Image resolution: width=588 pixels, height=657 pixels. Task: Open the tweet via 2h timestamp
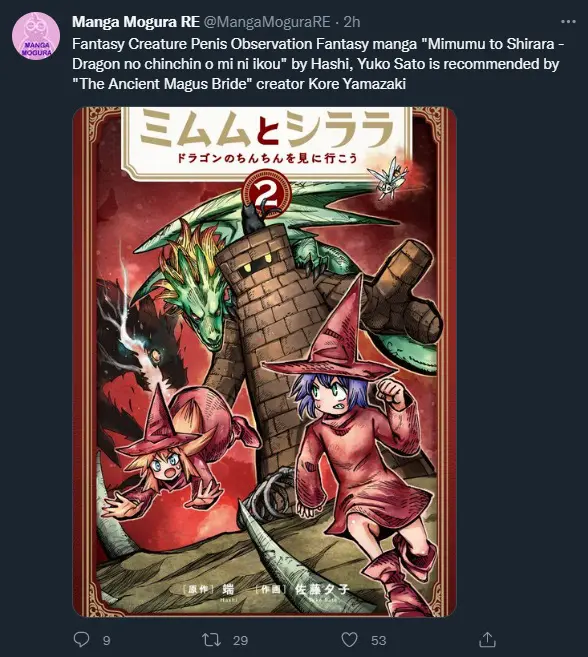[x=352, y=22]
